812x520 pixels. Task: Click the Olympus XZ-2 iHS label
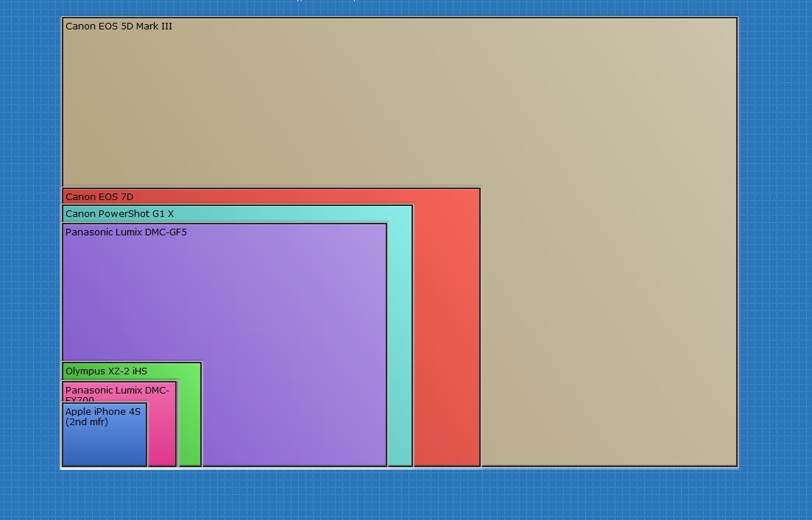point(106,371)
